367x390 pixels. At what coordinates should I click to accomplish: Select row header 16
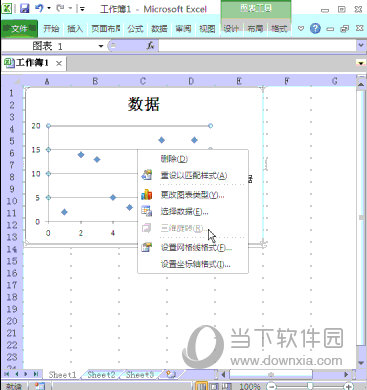12,273
